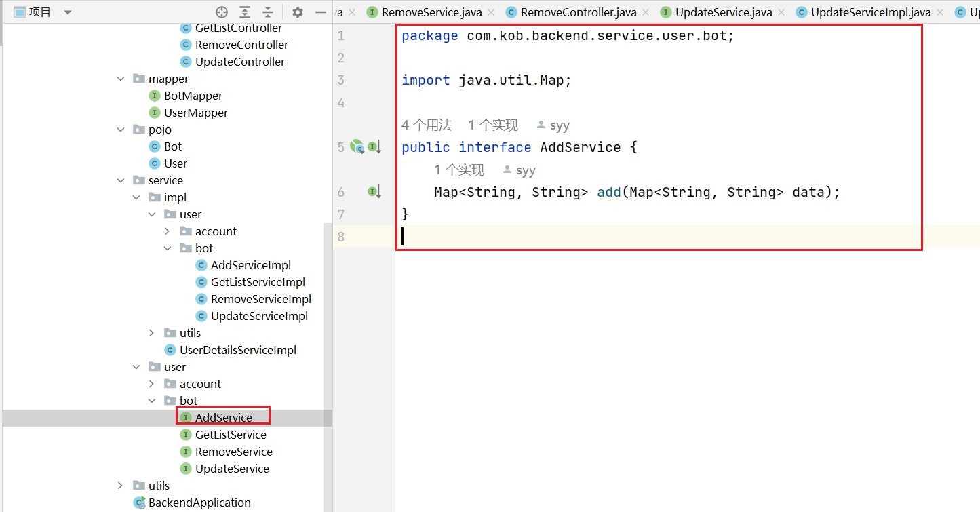This screenshot has height=512, width=980.
Task: Select RemoveService interface in project tree
Action: pyautogui.click(x=234, y=452)
